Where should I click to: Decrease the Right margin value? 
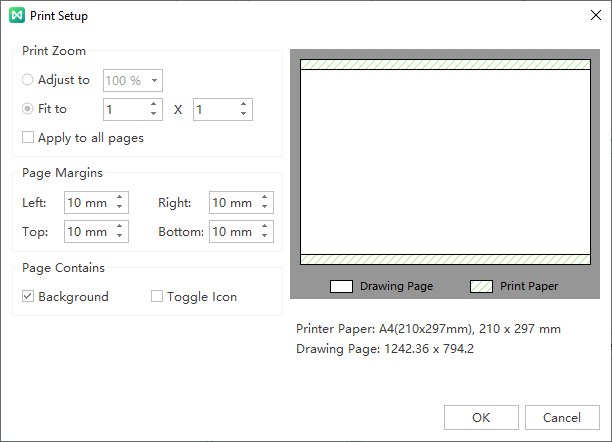tap(265, 207)
